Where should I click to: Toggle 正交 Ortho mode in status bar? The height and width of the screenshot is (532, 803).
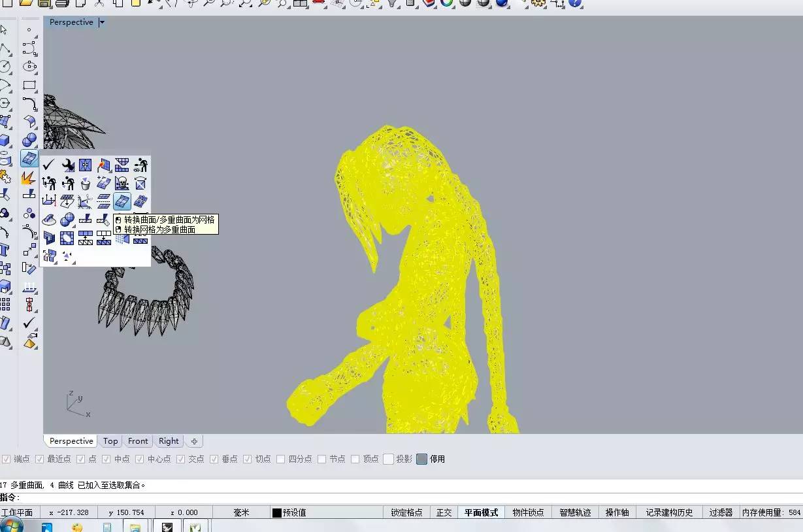coord(443,512)
